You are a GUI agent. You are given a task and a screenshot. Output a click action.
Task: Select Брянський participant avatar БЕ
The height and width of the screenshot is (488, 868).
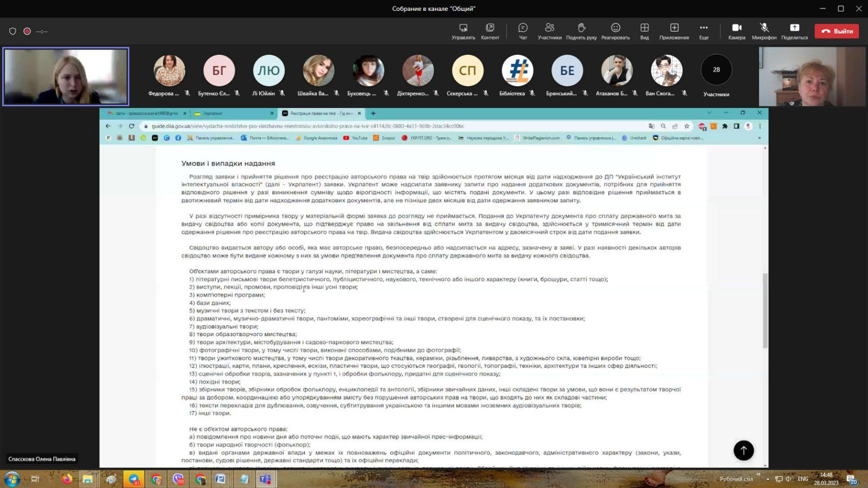(x=567, y=70)
